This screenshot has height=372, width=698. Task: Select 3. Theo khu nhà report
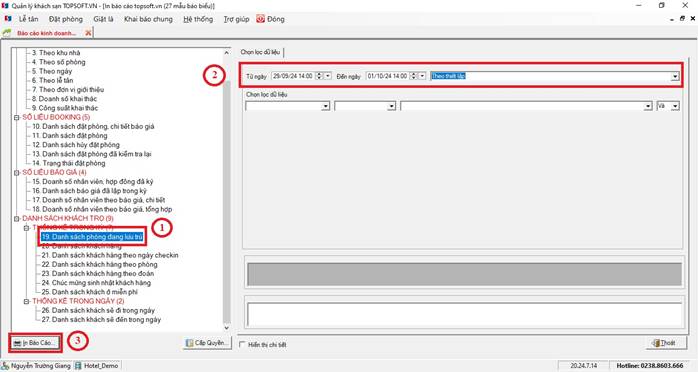[x=56, y=53]
